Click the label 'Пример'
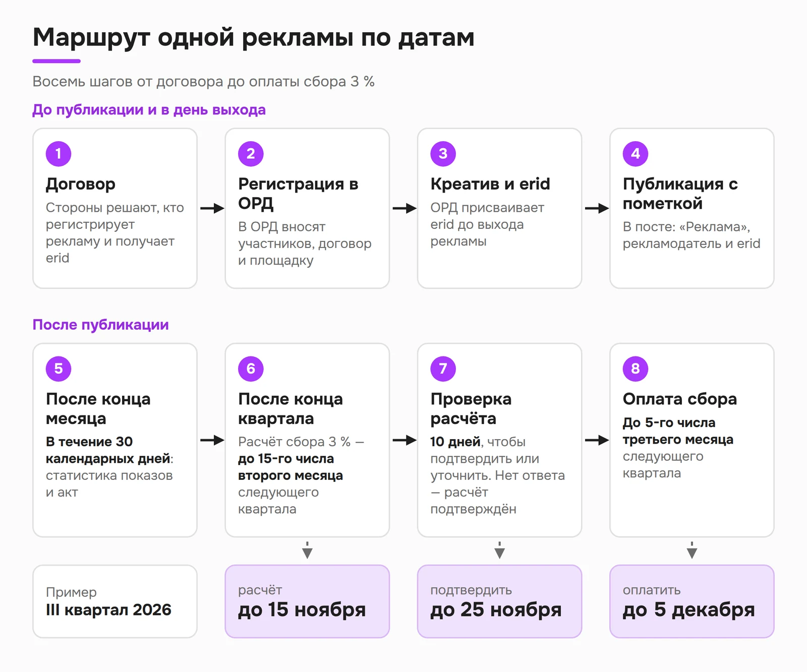This screenshot has width=807, height=672. (71, 592)
